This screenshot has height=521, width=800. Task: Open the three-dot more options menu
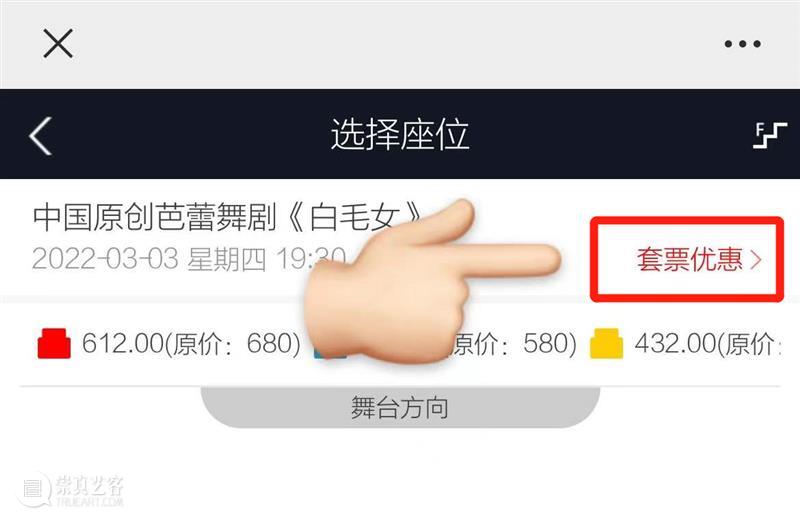(x=742, y=44)
